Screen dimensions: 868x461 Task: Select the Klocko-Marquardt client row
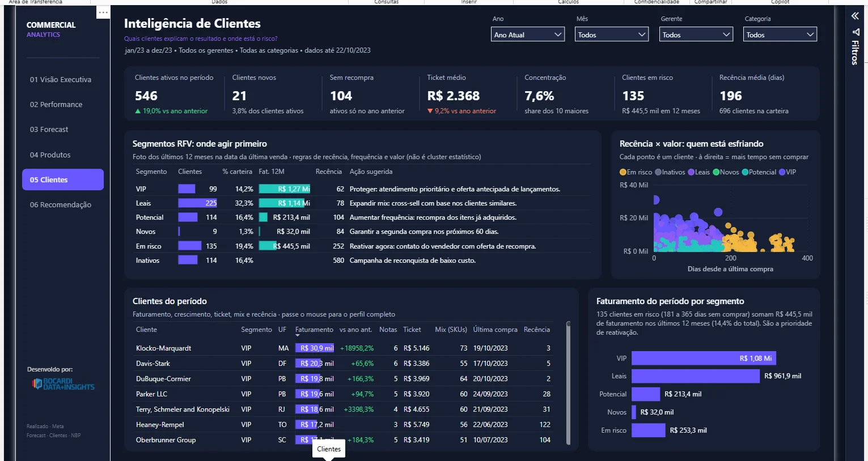click(343, 348)
